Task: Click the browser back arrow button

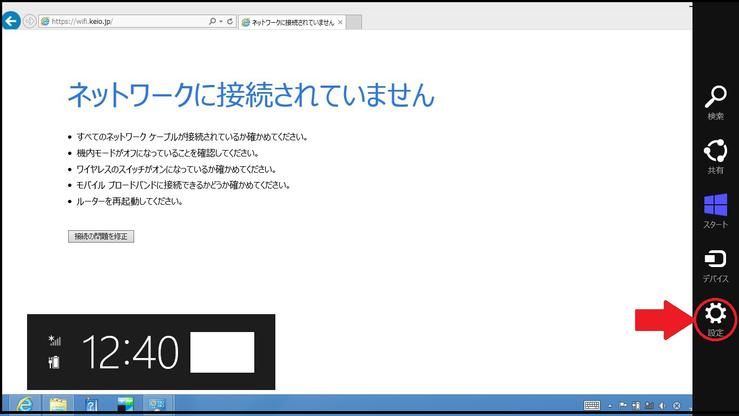Action: click(x=12, y=21)
